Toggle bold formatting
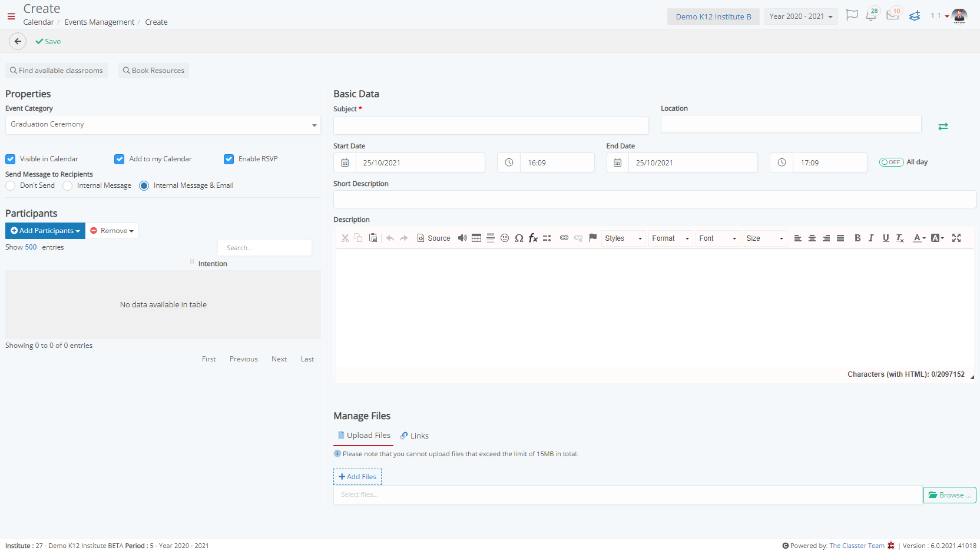 click(x=857, y=238)
